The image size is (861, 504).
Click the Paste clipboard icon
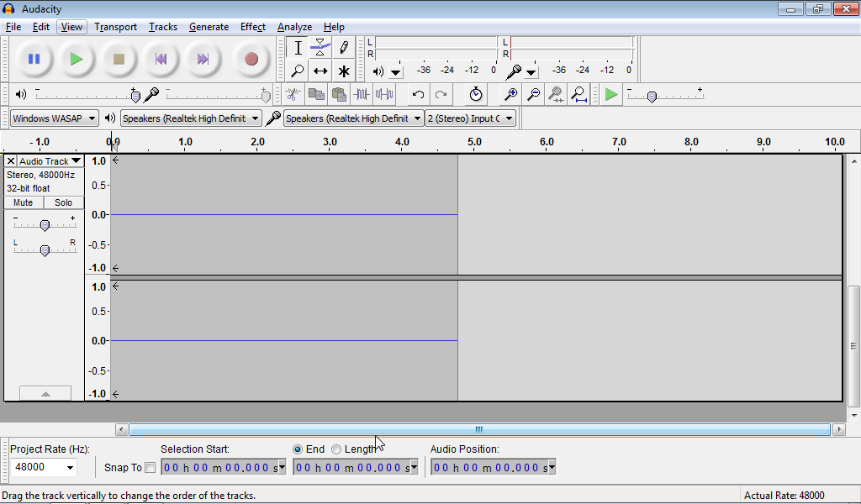coord(339,94)
